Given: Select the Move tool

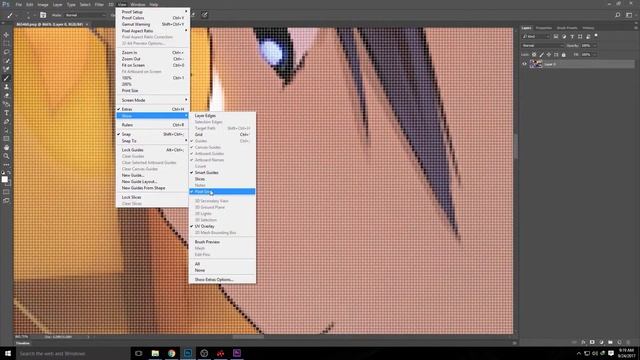Looking at the screenshot, I should [6, 35].
